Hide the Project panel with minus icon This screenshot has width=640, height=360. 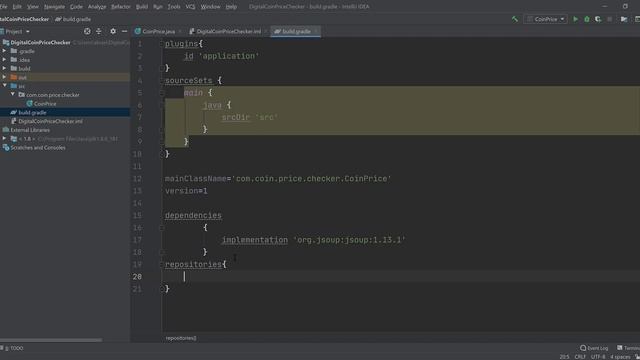click(x=124, y=31)
